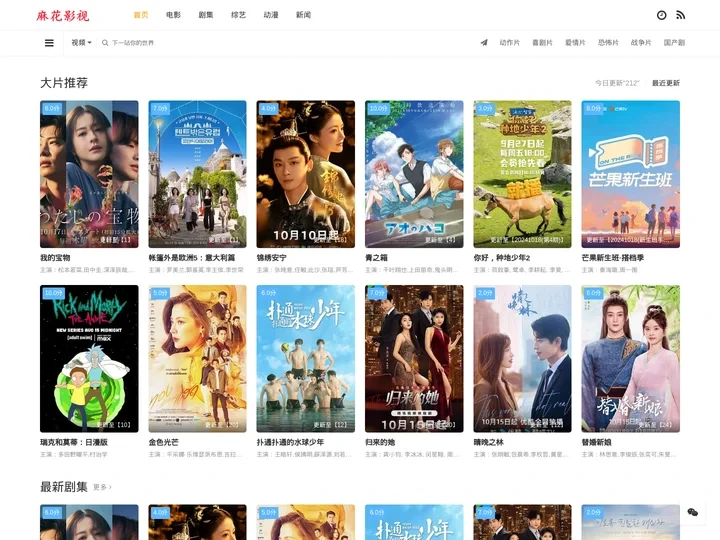720x540 pixels.
Task: Browse the 喜剧片 category
Action: 542,43
